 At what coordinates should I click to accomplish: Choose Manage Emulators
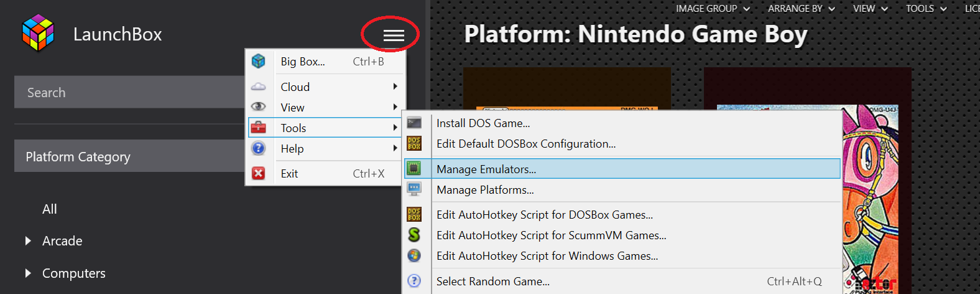pyautogui.click(x=622, y=169)
